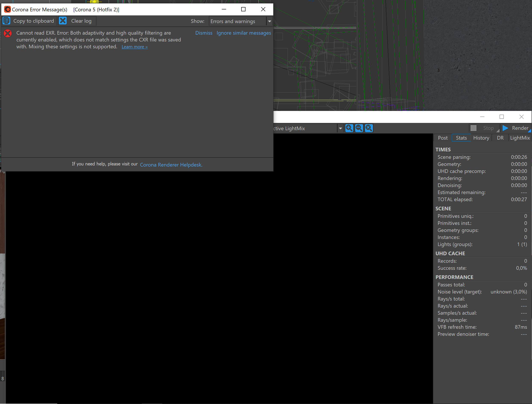Click the blue Render play icon

pos(505,128)
